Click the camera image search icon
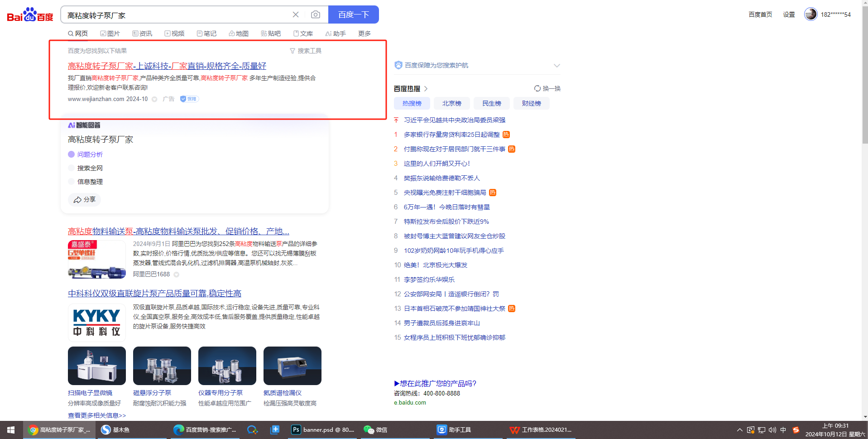Image resolution: width=868 pixels, height=439 pixels. pos(315,15)
